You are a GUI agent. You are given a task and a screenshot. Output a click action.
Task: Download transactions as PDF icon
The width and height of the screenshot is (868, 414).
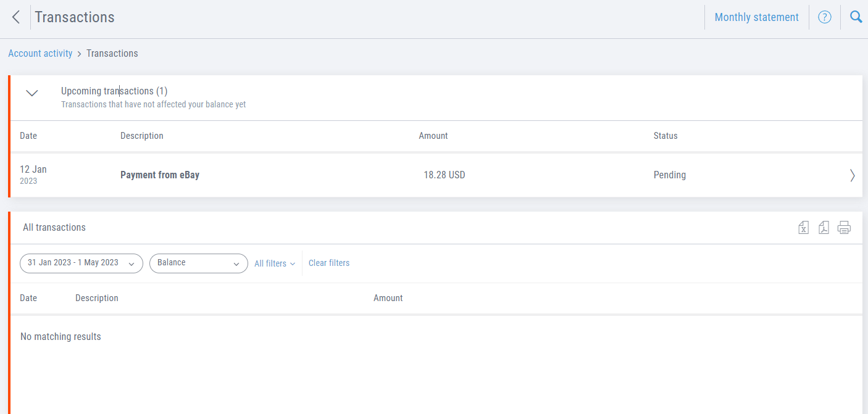pos(824,228)
